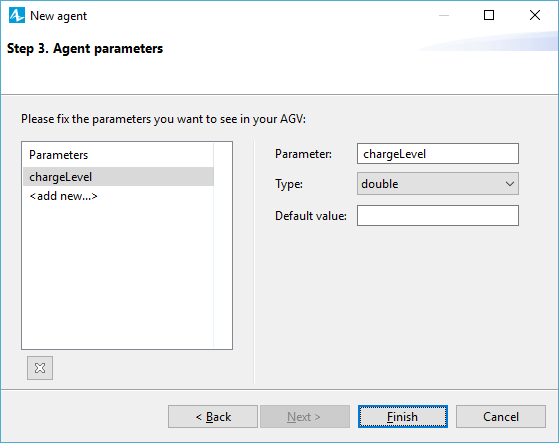Expand the Type combo box chevron arrow
559x443 pixels.
(x=510, y=184)
